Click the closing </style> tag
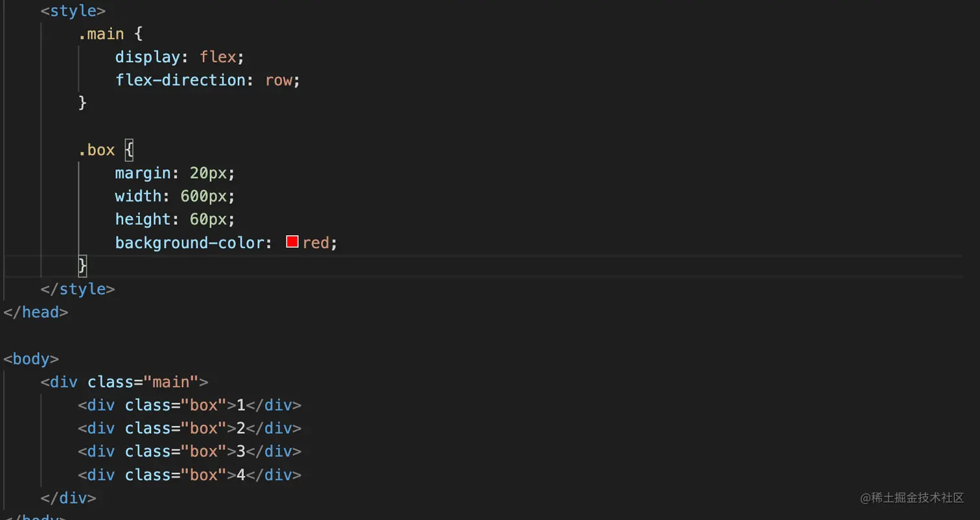The height and width of the screenshot is (520, 980). pyautogui.click(x=78, y=289)
